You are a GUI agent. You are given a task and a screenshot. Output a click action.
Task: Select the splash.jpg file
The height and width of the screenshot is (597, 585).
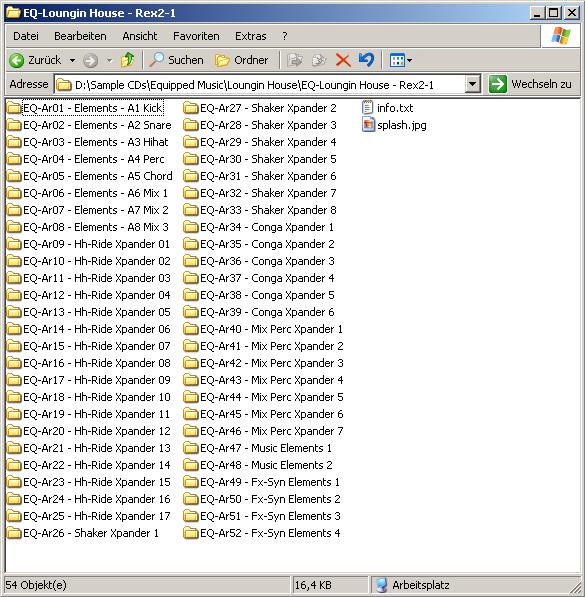[x=394, y=125]
